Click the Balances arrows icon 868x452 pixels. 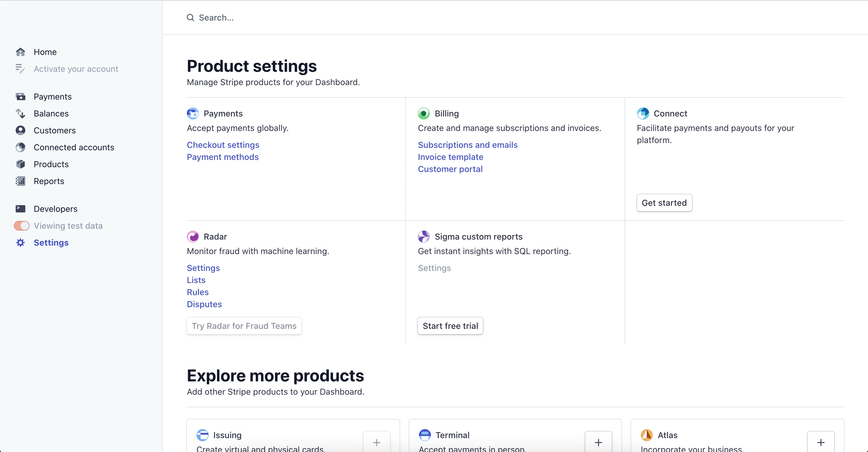(20, 114)
